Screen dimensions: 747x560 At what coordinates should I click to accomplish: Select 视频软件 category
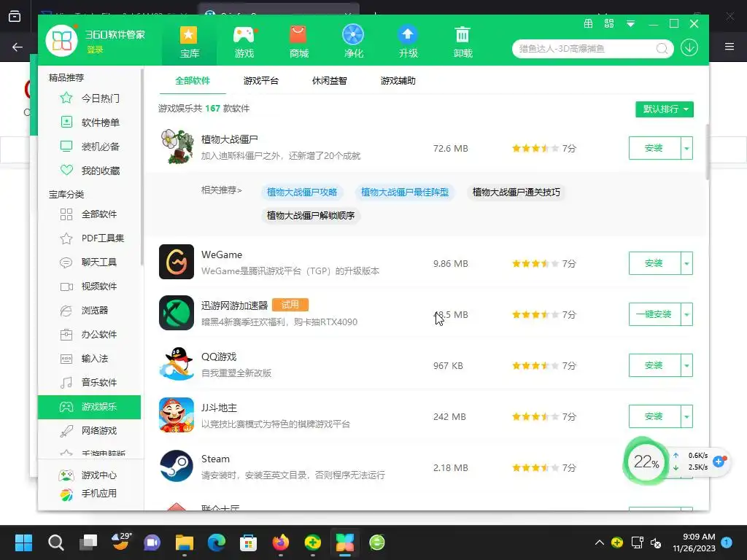pyautogui.click(x=90, y=286)
